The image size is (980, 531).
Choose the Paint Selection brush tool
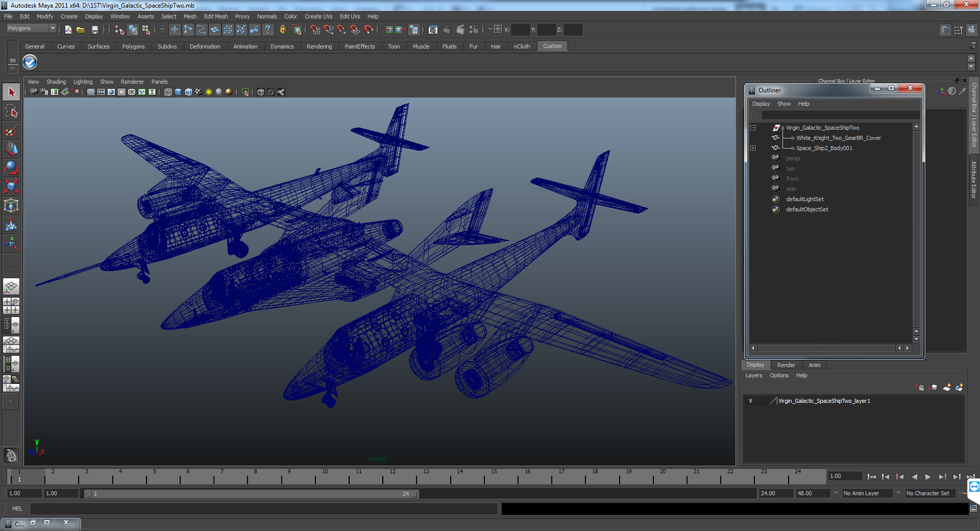[x=11, y=130]
